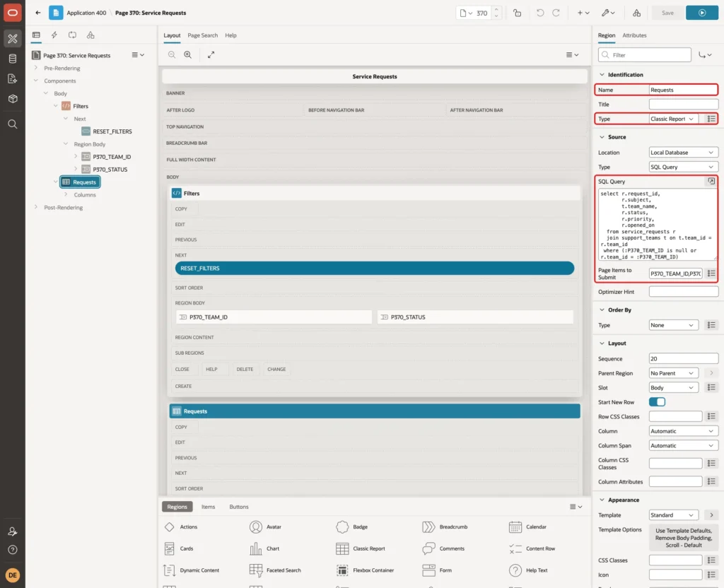
Task: Click the Template Options button
Action: coord(684,538)
